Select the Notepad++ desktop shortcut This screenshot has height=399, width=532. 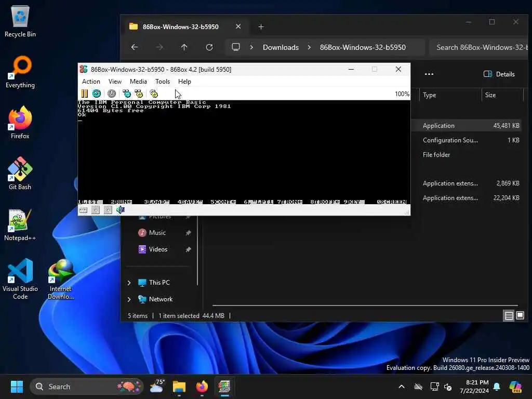tap(20, 224)
